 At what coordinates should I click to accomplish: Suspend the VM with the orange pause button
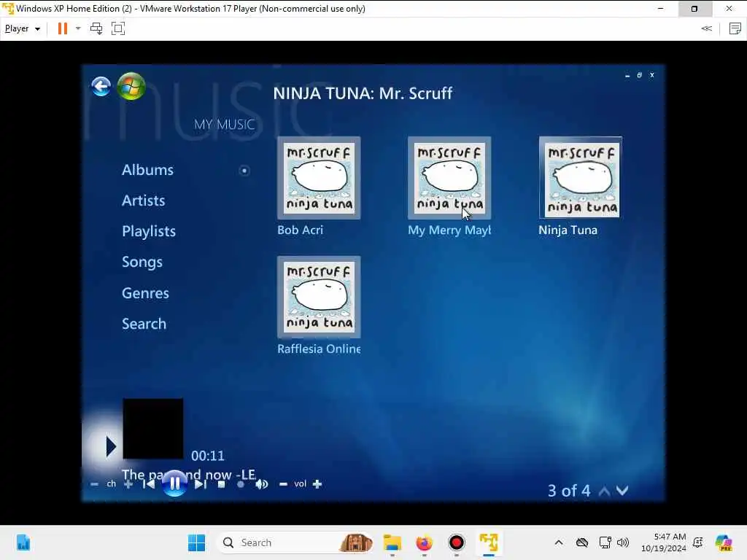[x=63, y=28]
